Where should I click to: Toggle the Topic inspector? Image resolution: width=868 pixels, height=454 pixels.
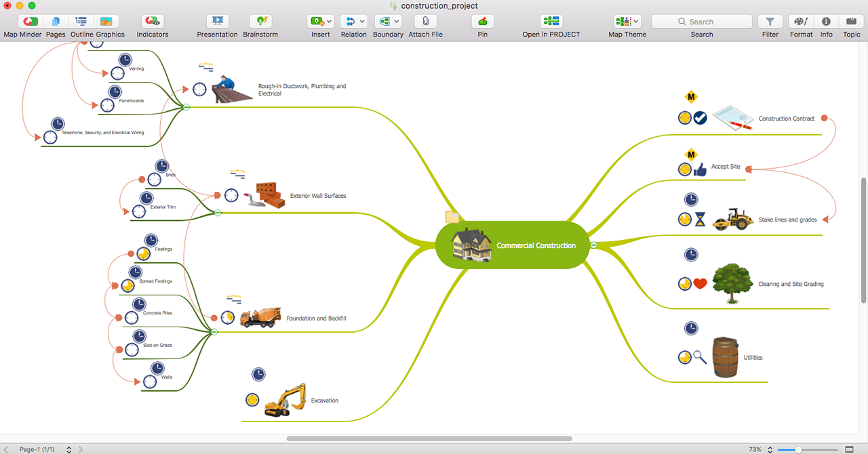pos(851,22)
